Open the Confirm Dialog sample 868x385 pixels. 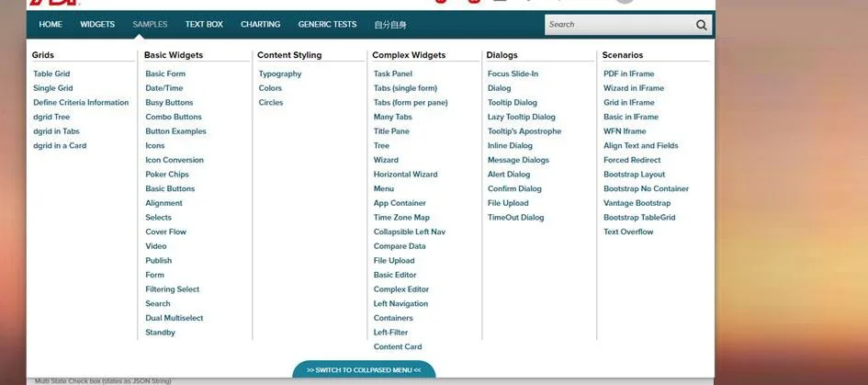[x=514, y=189]
